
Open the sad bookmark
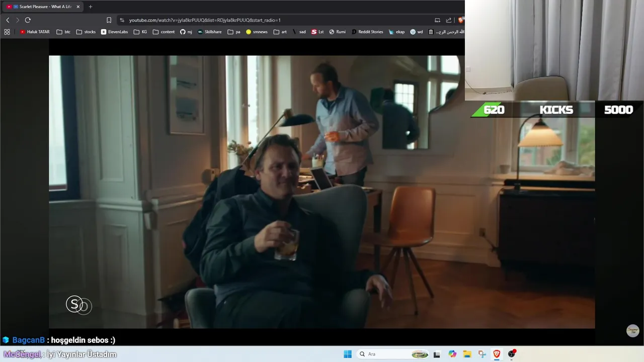point(299,32)
